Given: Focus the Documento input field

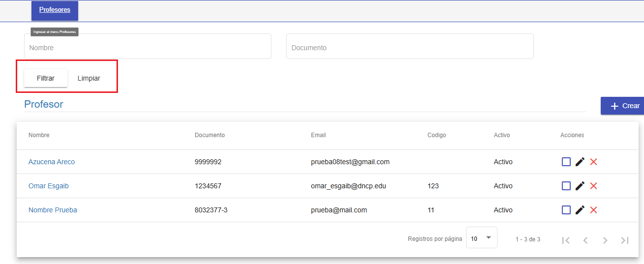Looking at the screenshot, I should 410,48.
